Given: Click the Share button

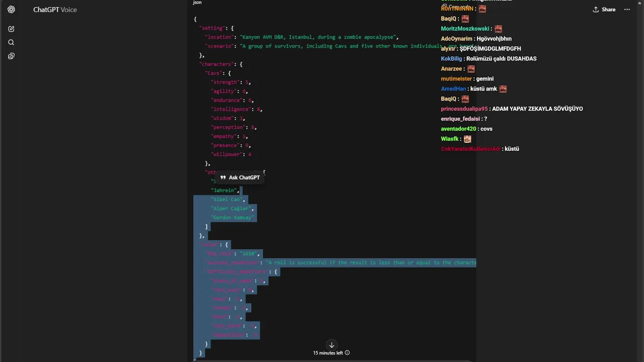Looking at the screenshot, I should (604, 10).
